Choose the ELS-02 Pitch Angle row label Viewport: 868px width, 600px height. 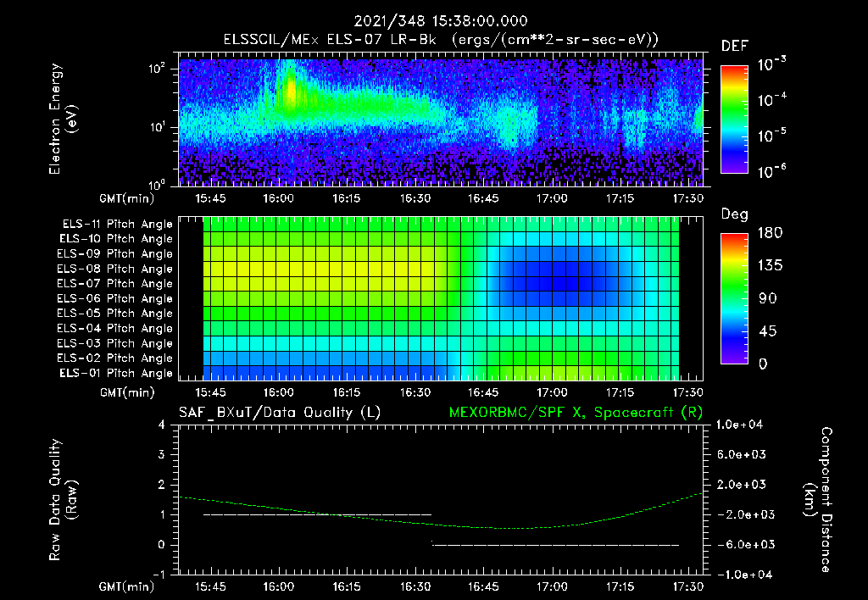point(115,358)
